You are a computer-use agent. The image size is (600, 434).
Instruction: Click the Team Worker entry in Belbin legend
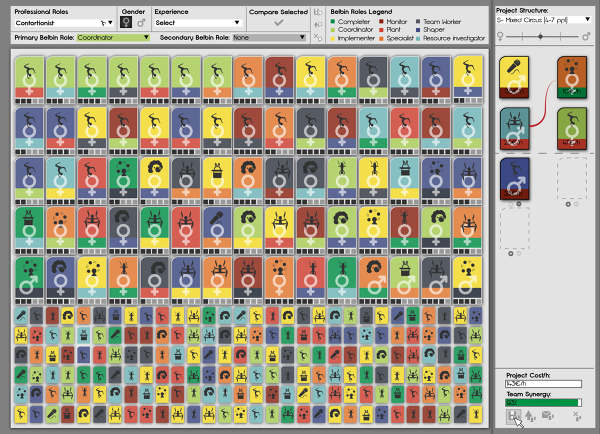[x=439, y=22]
